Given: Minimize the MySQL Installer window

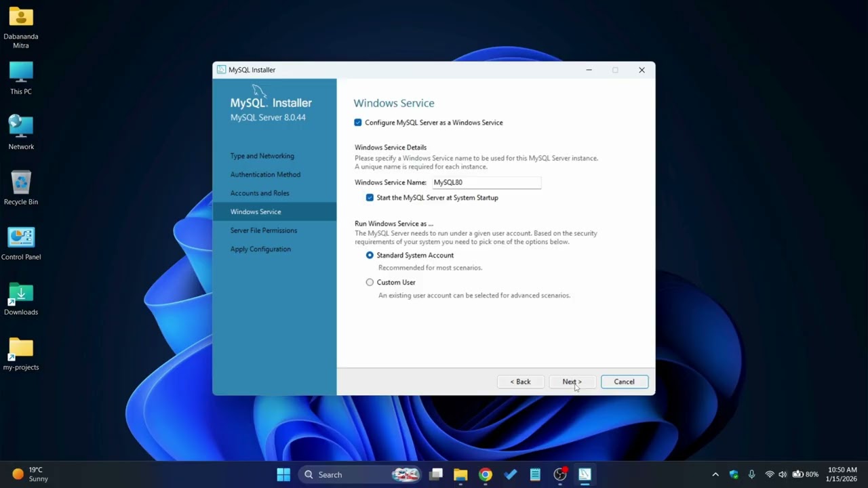Looking at the screenshot, I should click(x=589, y=70).
